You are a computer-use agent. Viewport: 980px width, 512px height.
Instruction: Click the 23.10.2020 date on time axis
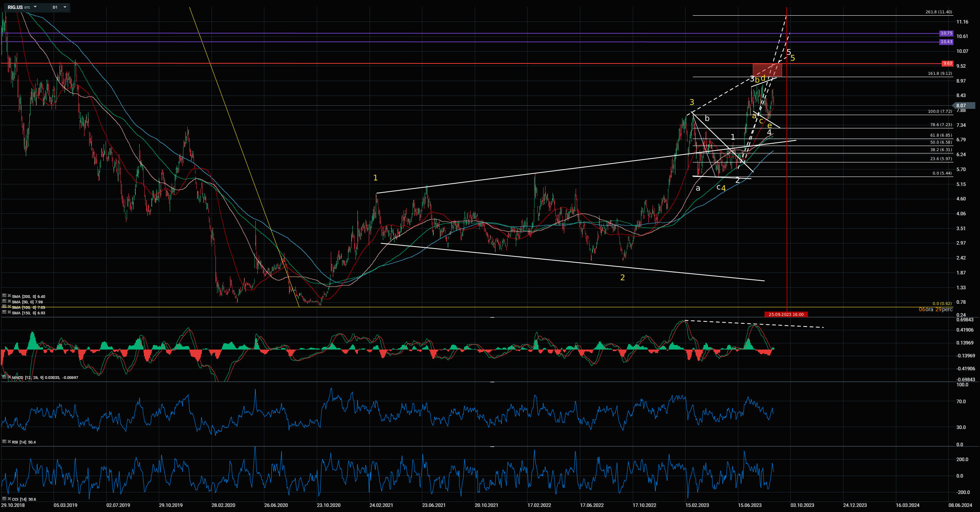(328, 505)
